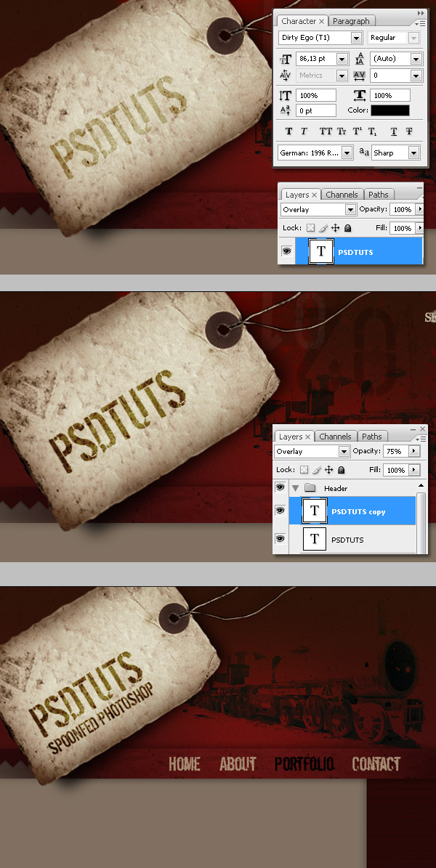Click the baseline shift 0 pt field

(316, 110)
